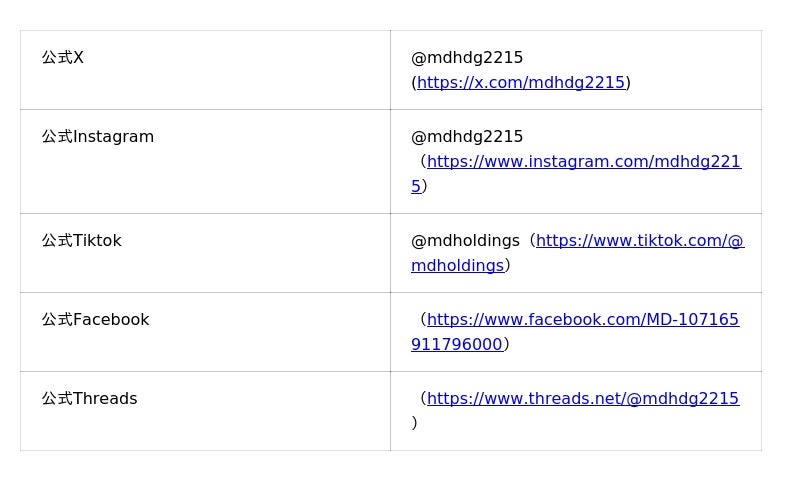This screenshot has height=481, width=800.
Task: Click the 公式Instagram row label
Action: (98, 137)
